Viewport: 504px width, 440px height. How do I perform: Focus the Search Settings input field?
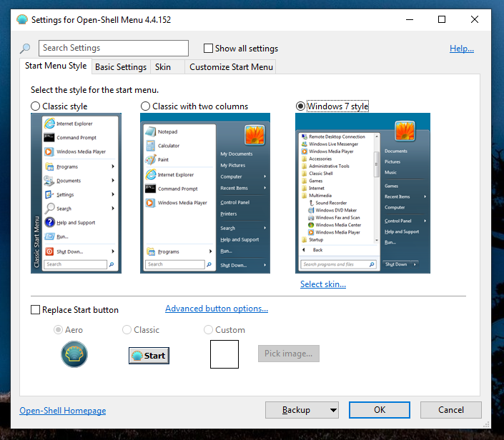point(114,48)
